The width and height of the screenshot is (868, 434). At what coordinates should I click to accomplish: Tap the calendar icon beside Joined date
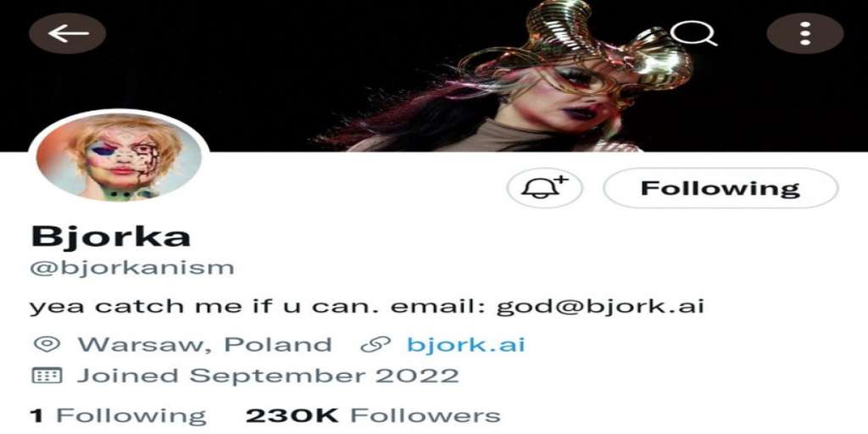coord(47,376)
